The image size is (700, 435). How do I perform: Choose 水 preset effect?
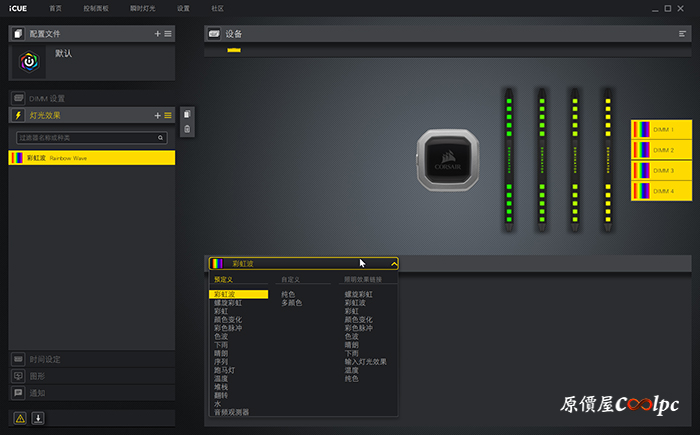(217, 404)
